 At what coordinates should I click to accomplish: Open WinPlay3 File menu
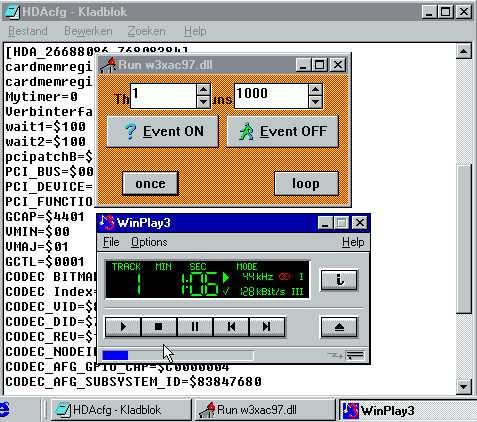[111, 242]
